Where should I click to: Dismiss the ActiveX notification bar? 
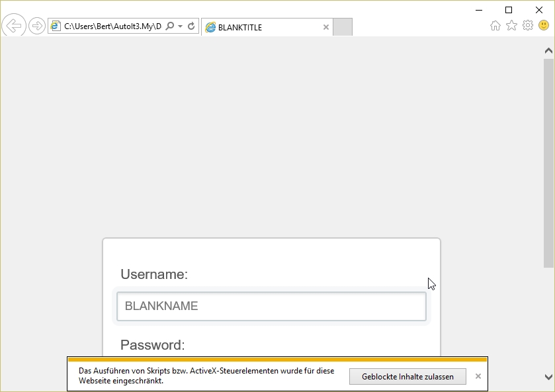click(478, 376)
